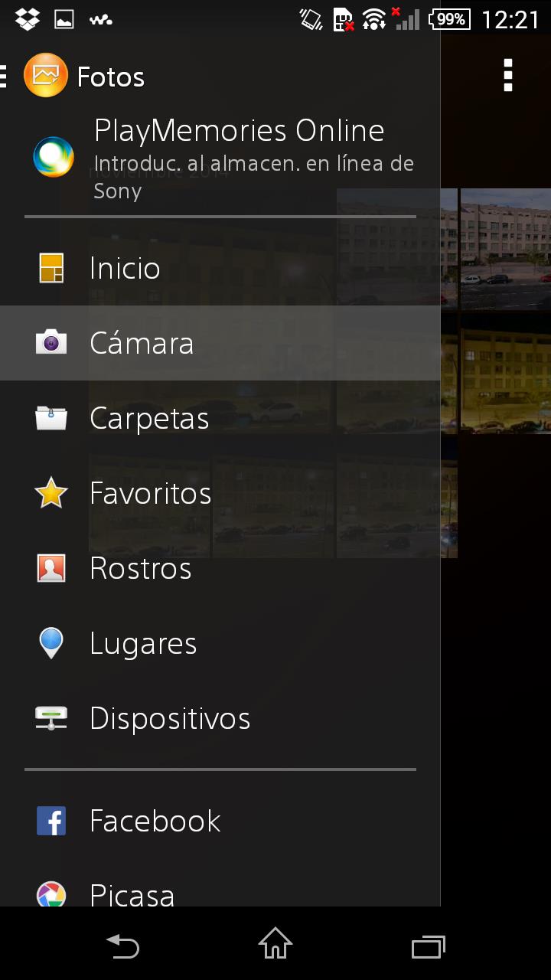Tap the Picasa pinwheel icon
The image size is (551, 980).
click(51, 894)
